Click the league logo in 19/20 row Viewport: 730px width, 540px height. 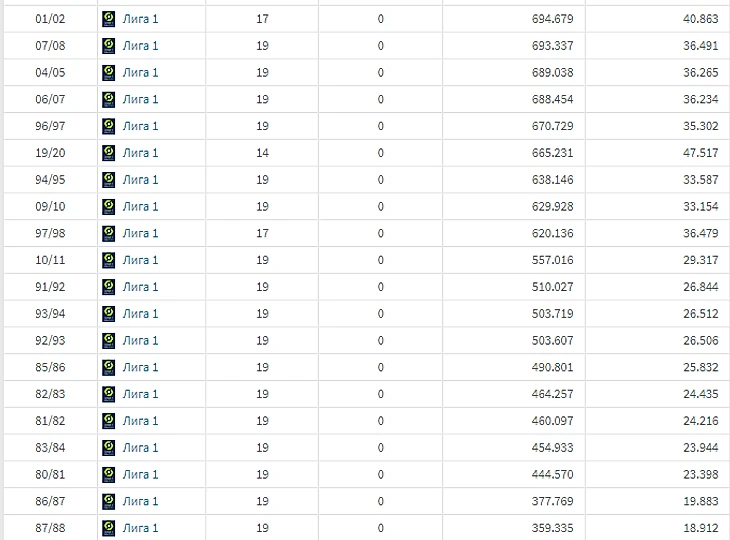point(108,153)
